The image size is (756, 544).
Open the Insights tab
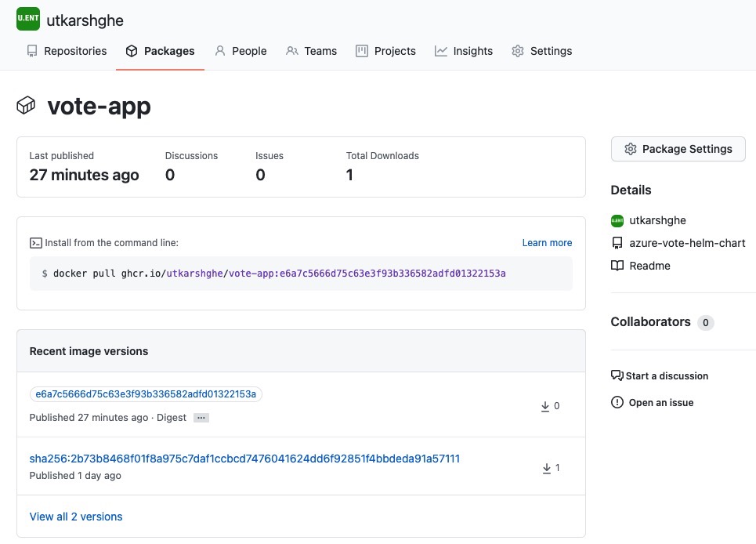click(x=463, y=51)
